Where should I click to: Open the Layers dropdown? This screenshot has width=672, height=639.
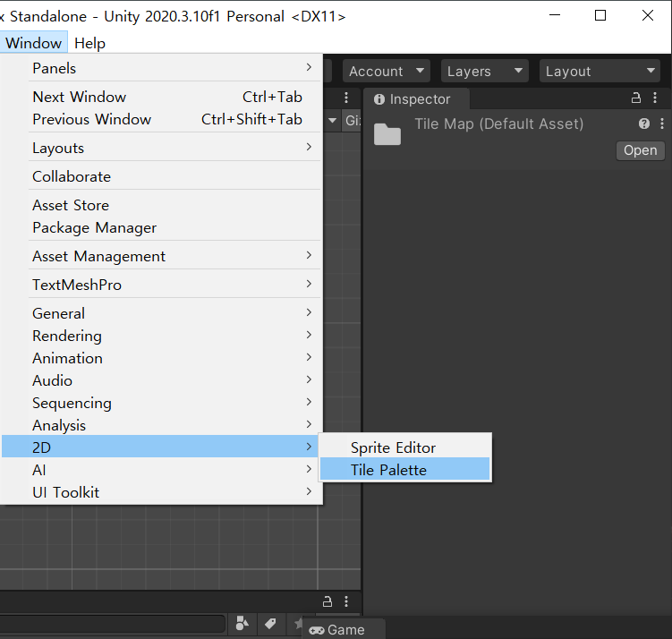click(x=485, y=71)
